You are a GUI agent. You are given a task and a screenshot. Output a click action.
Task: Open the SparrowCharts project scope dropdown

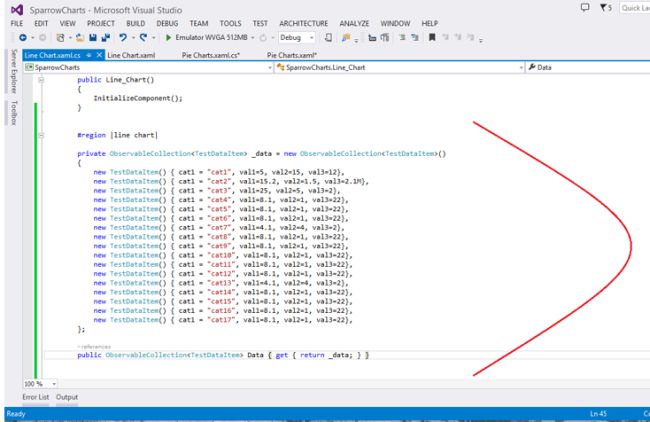pos(148,67)
